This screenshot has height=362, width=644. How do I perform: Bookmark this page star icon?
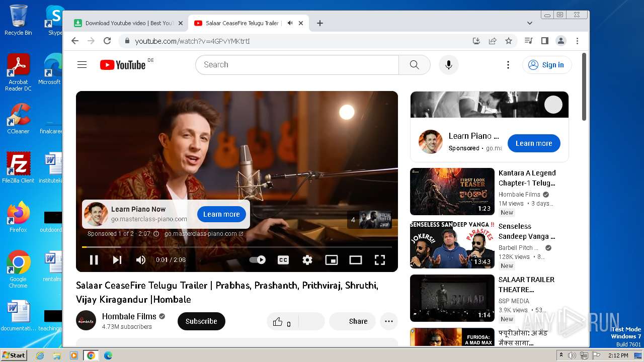[x=509, y=41]
